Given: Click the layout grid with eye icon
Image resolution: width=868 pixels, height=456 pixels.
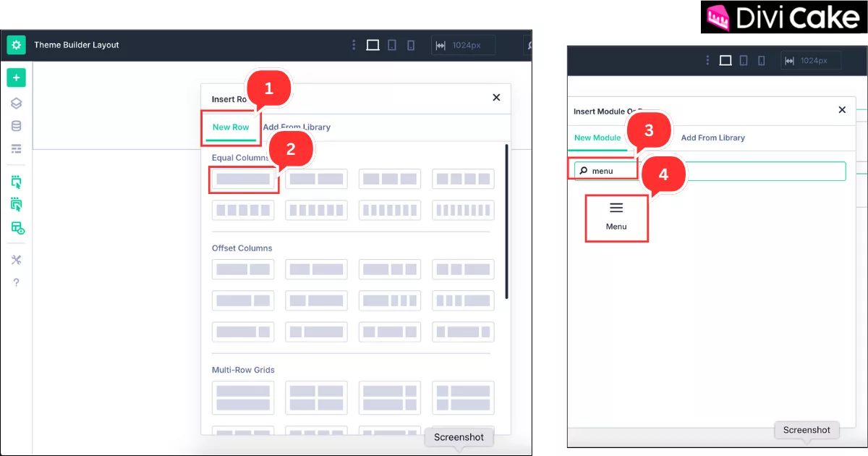Looking at the screenshot, I should pyautogui.click(x=17, y=228).
